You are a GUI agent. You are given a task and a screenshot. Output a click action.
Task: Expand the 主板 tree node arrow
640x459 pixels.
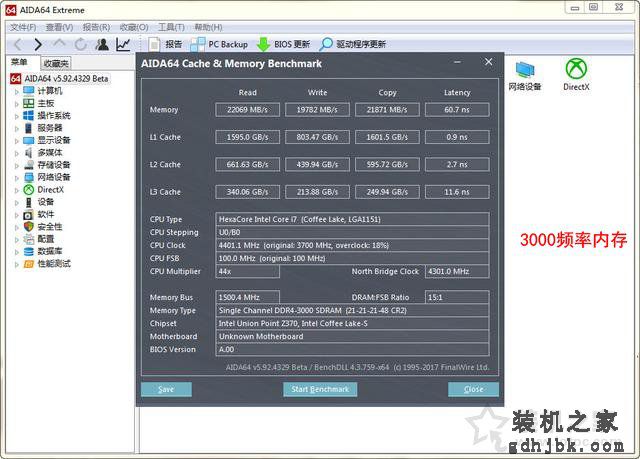pos(17,104)
